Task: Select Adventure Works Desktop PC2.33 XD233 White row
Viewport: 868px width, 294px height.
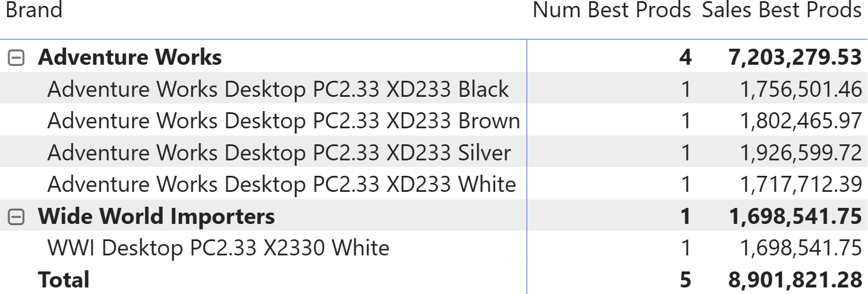Action: coord(281,185)
